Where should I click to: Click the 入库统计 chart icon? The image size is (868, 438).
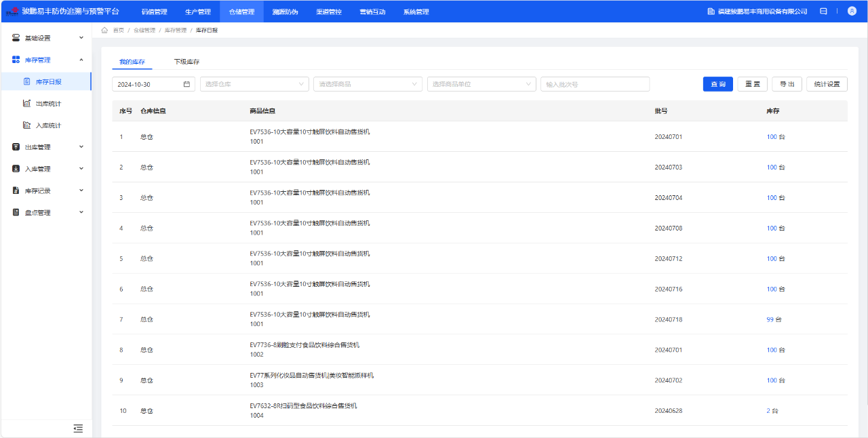point(26,125)
